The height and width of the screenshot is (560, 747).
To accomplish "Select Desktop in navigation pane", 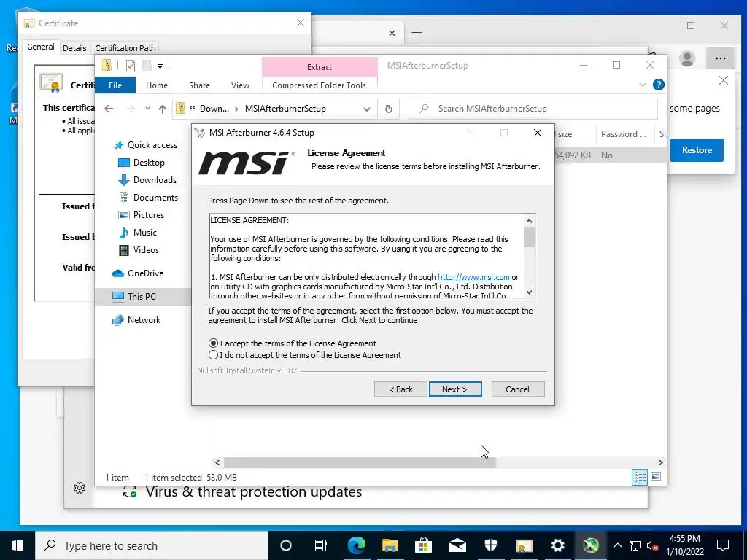I will [141, 163].
